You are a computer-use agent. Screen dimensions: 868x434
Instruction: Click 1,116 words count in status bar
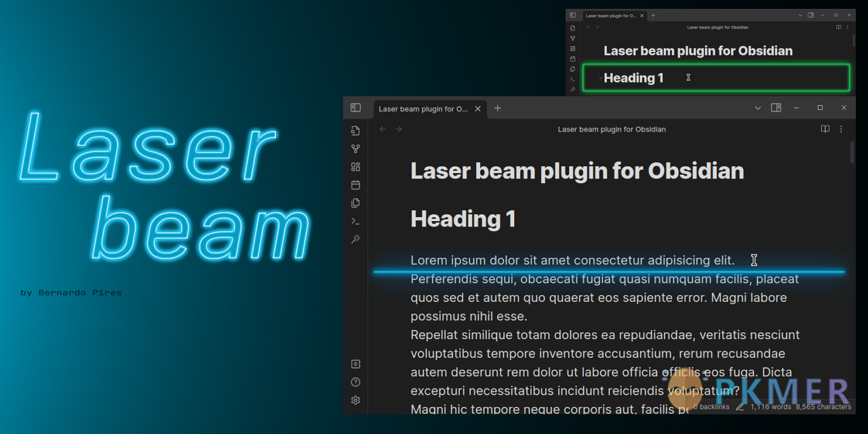coord(770,407)
